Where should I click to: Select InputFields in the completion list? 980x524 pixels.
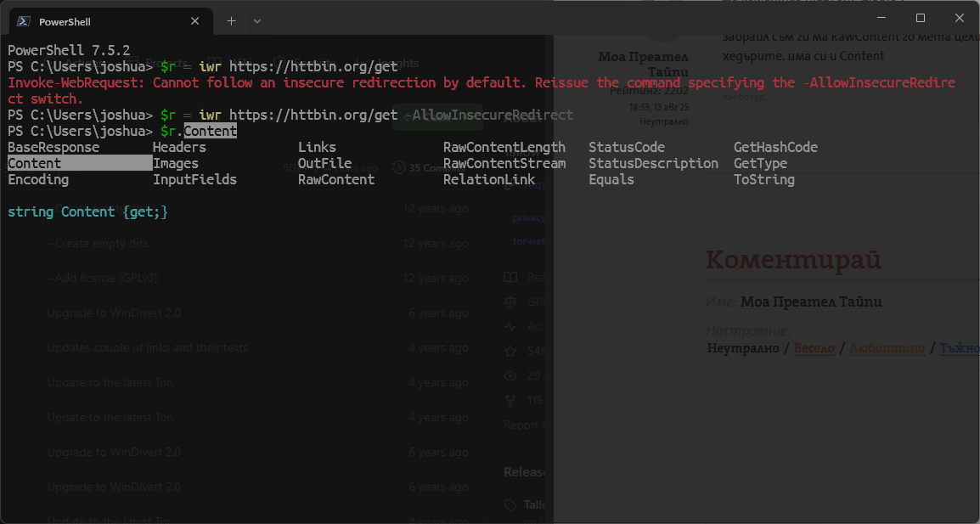(x=195, y=180)
